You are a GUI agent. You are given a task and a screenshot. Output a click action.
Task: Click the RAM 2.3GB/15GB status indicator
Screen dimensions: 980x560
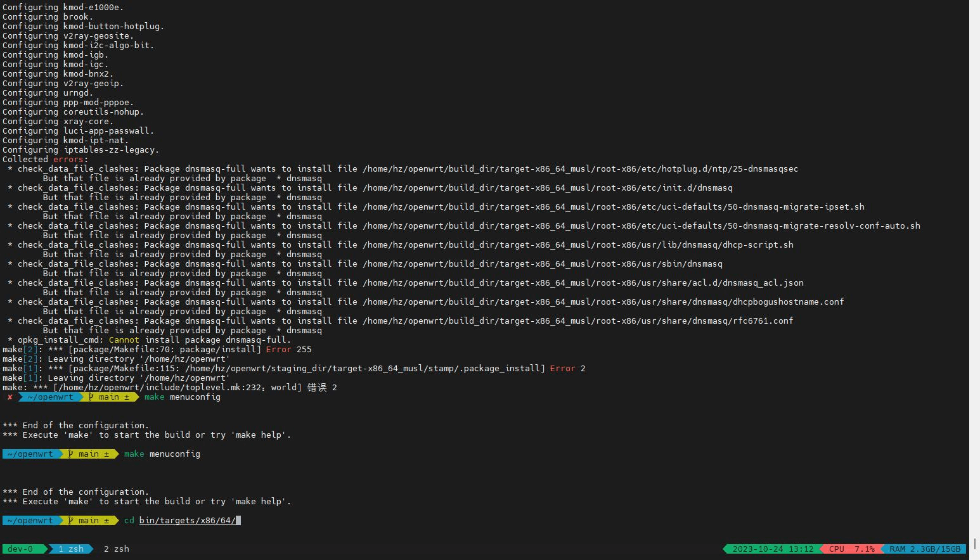pyautogui.click(x=924, y=549)
